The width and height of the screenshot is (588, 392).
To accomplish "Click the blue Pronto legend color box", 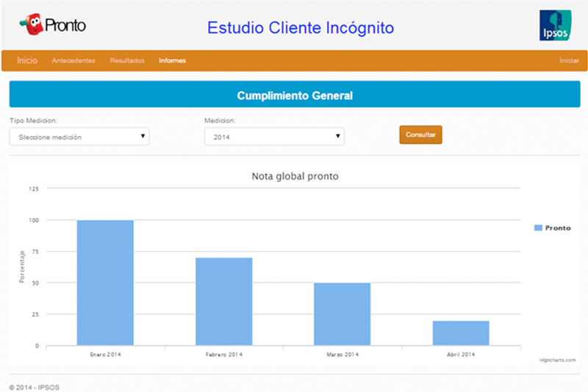I will click(538, 228).
